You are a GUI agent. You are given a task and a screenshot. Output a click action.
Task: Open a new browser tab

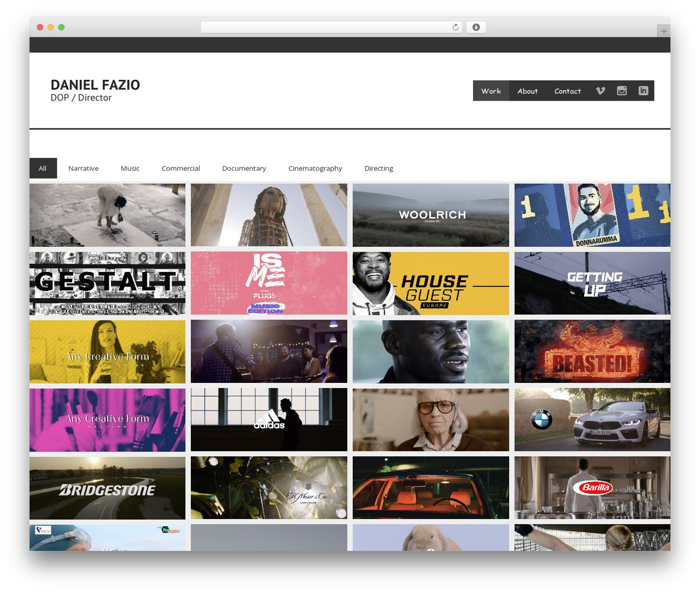pos(663,31)
